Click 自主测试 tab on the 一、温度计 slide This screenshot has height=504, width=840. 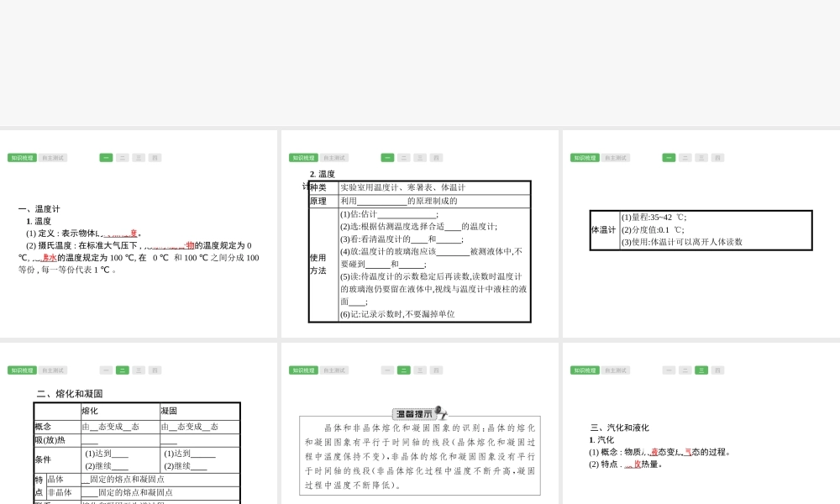click(53, 158)
